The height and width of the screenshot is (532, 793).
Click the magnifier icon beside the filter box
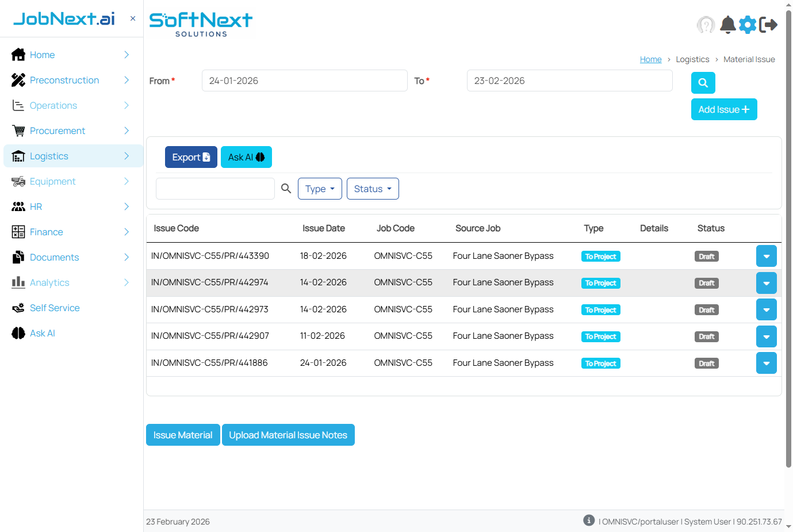pyautogui.click(x=286, y=188)
